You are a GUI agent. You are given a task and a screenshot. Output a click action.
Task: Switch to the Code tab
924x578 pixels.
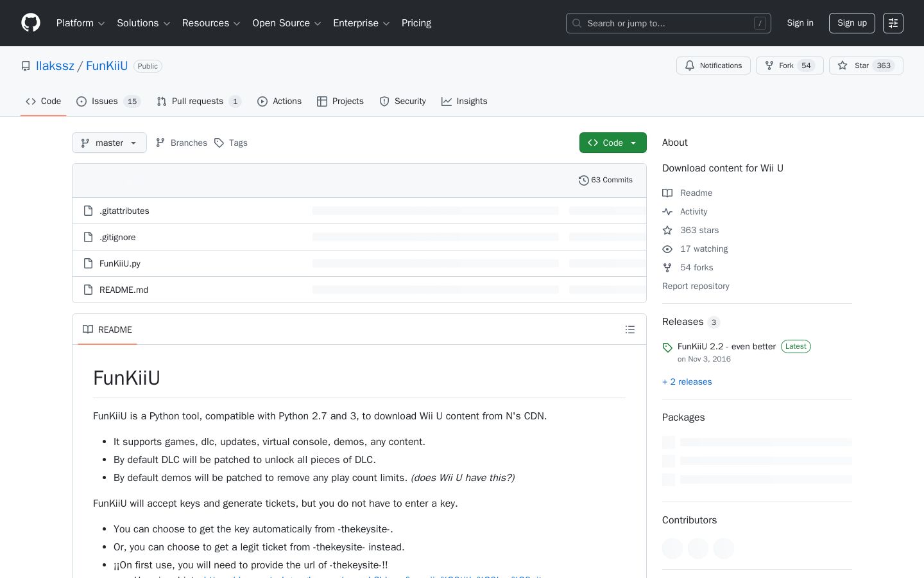point(44,101)
